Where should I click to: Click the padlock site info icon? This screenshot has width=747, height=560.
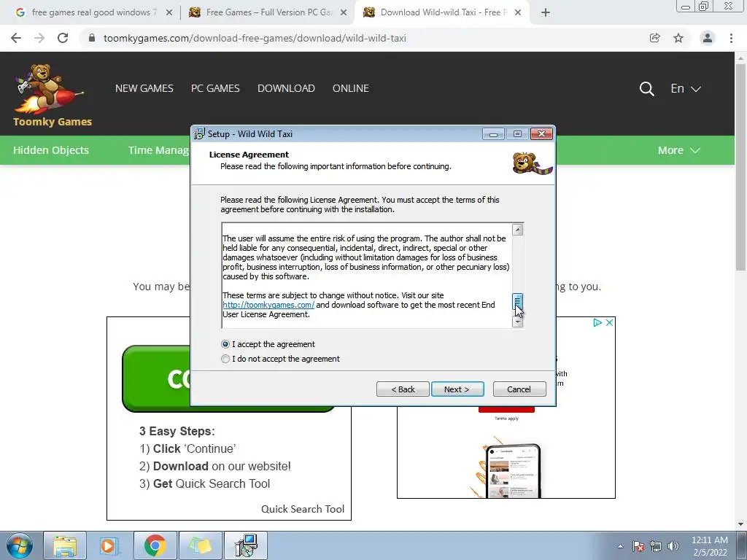pos(92,38)
